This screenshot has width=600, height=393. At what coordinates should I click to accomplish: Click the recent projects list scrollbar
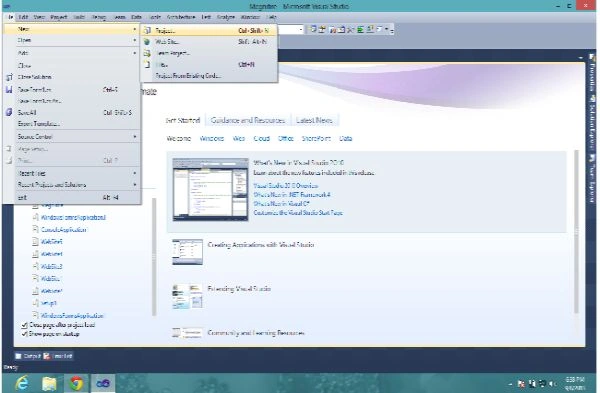click(x=154, y=257)
